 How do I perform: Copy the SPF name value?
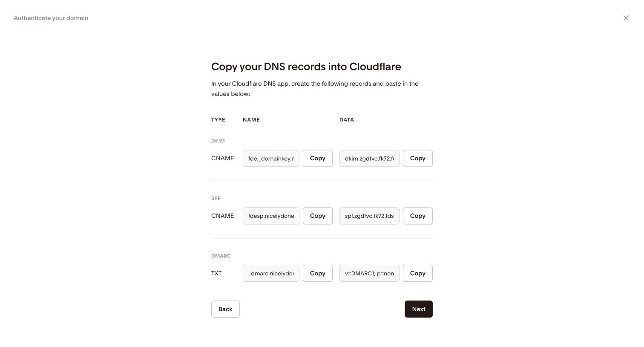[317, 216]
